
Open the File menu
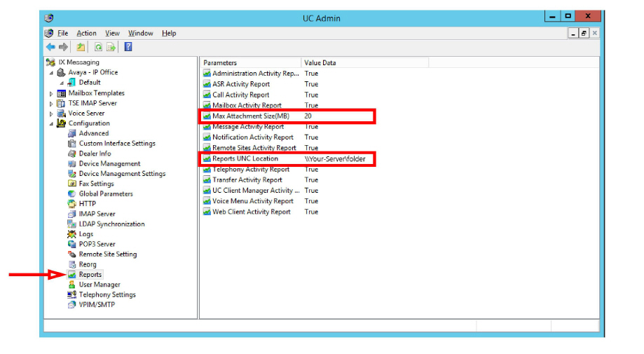coord(63,33)
